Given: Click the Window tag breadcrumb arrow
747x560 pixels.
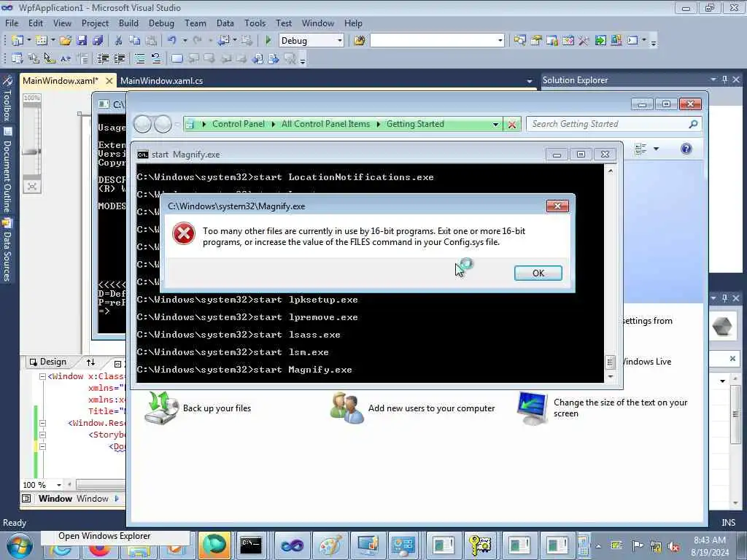Looking at the screenshot, I should point(117,499).
